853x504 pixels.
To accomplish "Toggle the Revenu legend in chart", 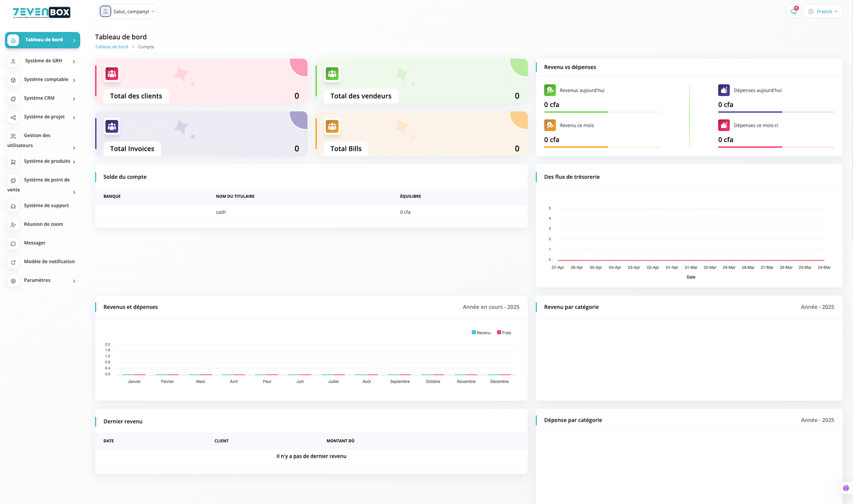I will [x=481, y=332].
